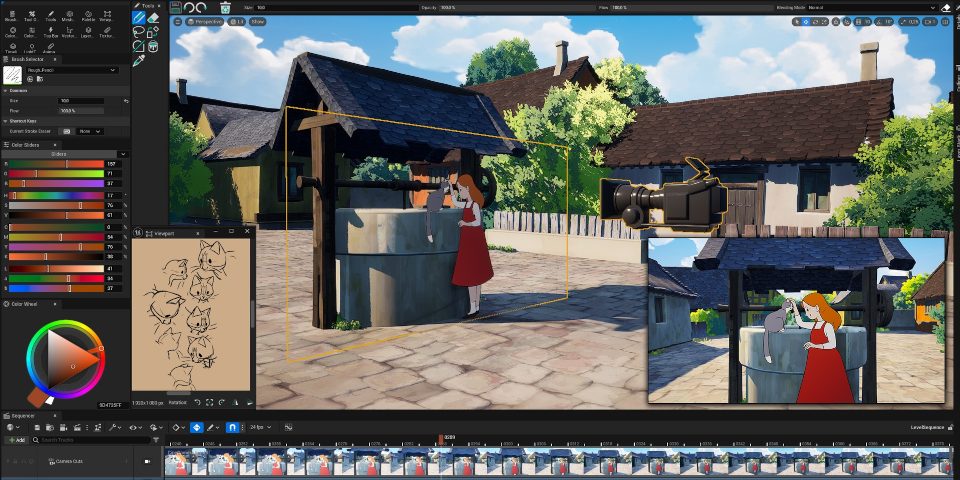Click the undo arrow icon
This screenshot has width=960, height=480.
[x=190, y=7]
